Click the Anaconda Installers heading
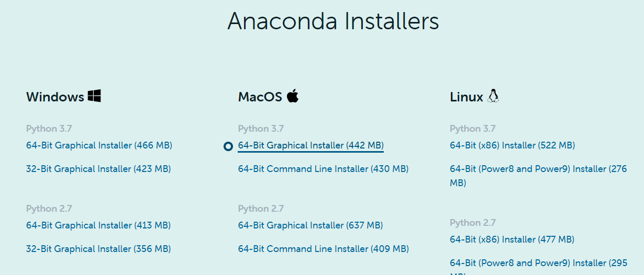Image resolution: width=644 pixels, height=275 pixels. click(x=333, y=21)
